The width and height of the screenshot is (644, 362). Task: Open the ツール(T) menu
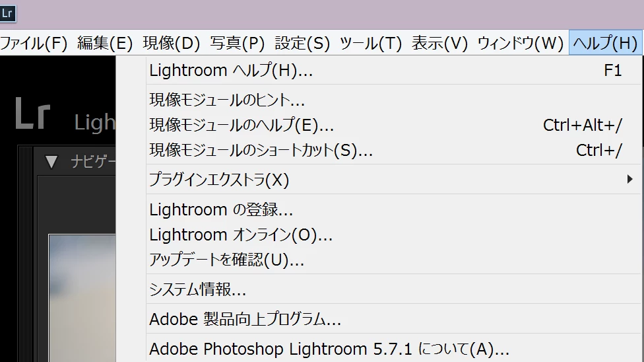[x=370, y=43]
